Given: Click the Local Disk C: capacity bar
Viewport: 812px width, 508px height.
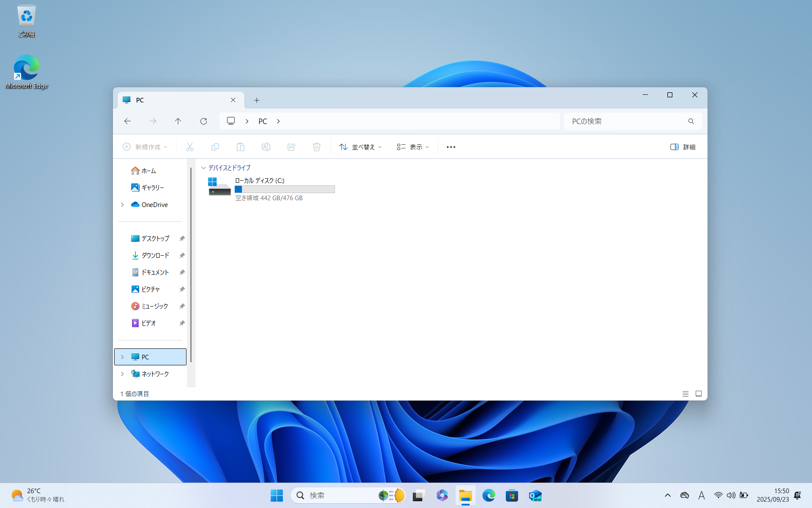Looking at the screenshot, I should pyautogui.click(x=285, y=189).
